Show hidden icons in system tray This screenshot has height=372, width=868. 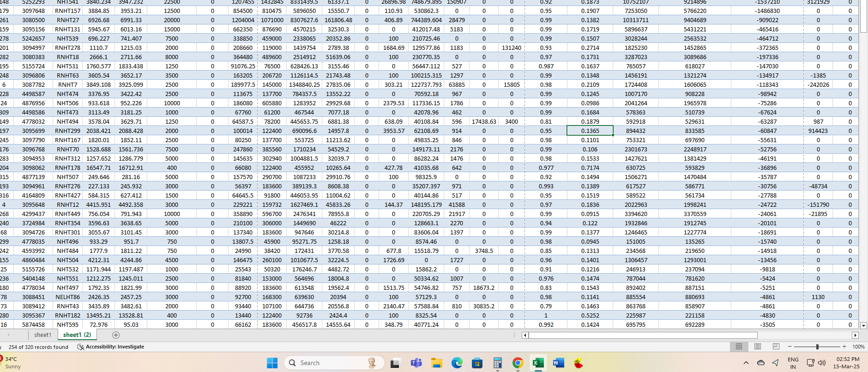coord(746,363)
